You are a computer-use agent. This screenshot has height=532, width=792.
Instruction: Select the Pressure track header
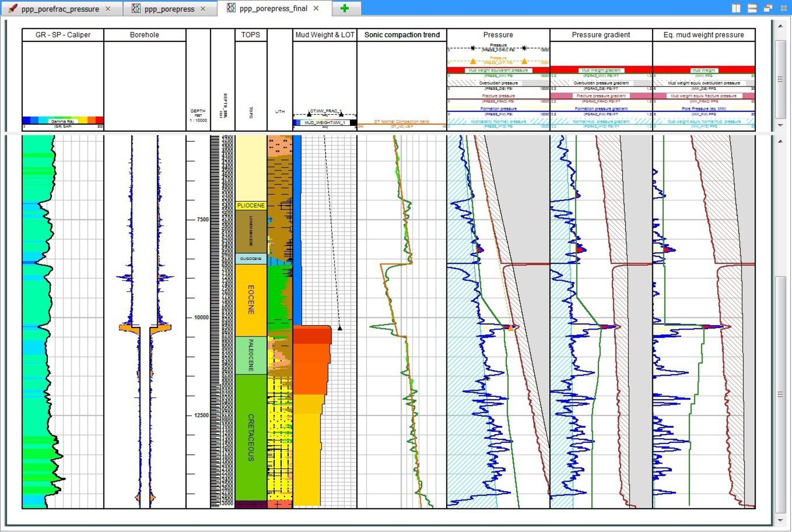pos(498,35)
